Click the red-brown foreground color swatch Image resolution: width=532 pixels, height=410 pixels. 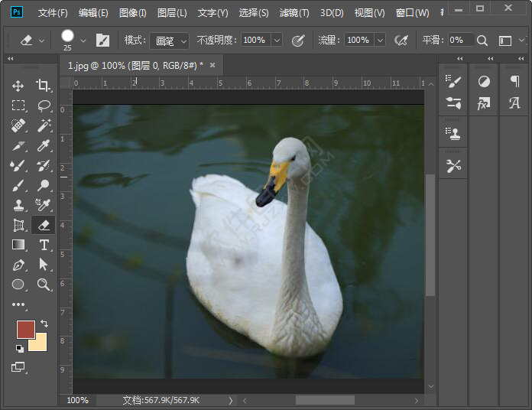25,330
